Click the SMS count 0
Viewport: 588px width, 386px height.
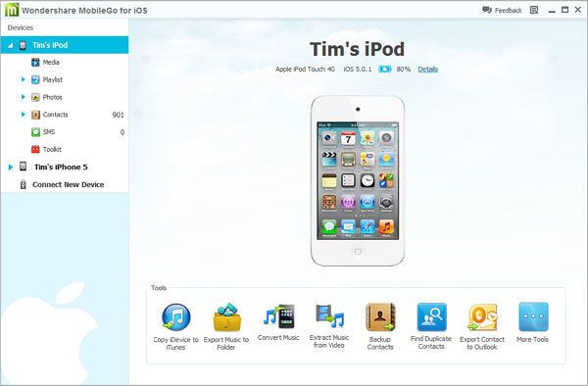[122, 132]
